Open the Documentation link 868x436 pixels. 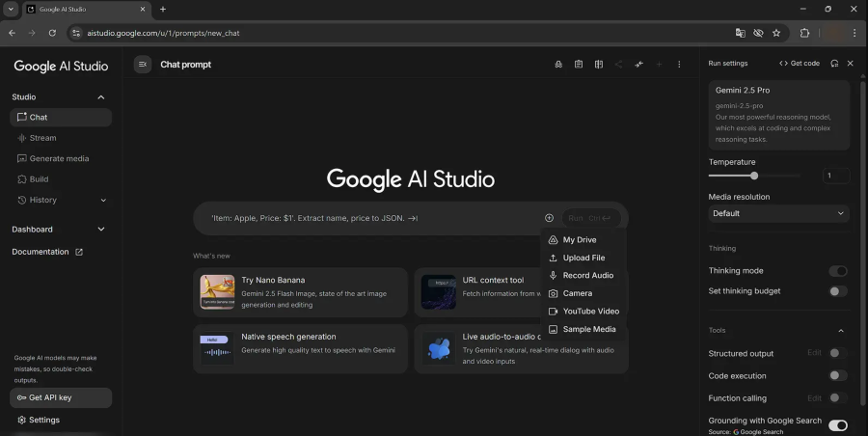[x=47, y=252]
